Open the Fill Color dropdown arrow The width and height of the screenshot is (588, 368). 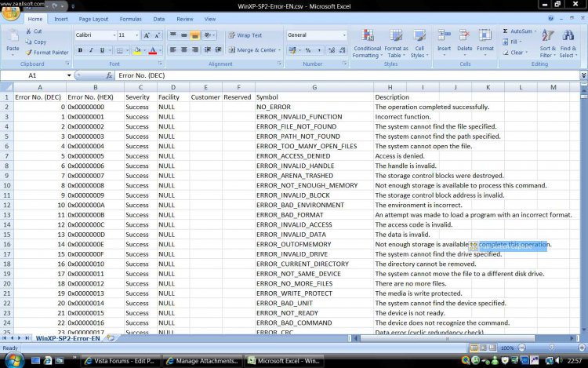pos(145,50)
